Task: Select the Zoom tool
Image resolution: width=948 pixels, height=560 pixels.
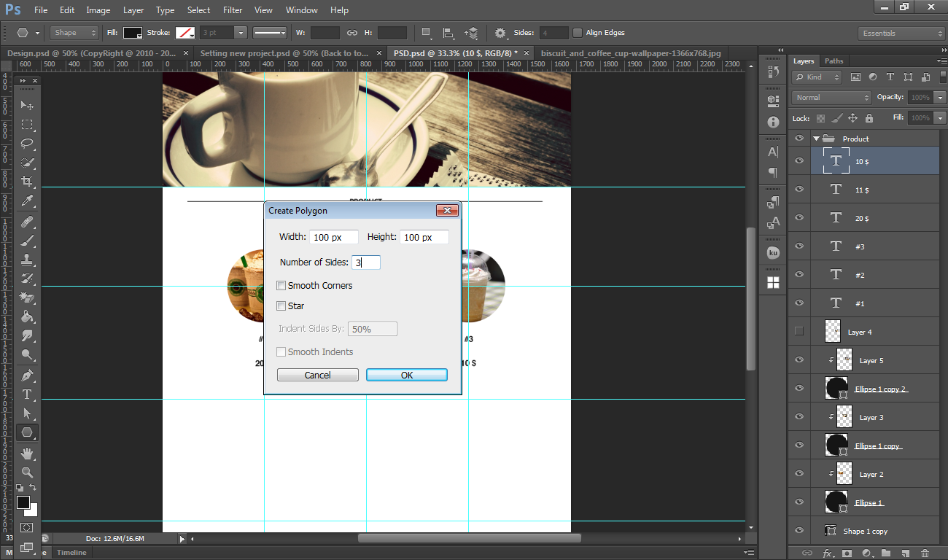Action: click(x=27, y=472)
